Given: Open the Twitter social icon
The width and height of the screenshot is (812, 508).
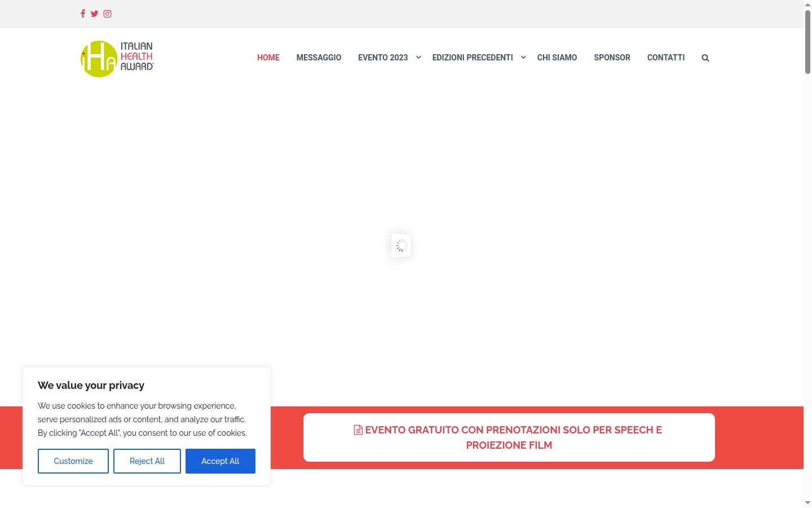Looking at the screenshot, I should (x=95, y=14).
